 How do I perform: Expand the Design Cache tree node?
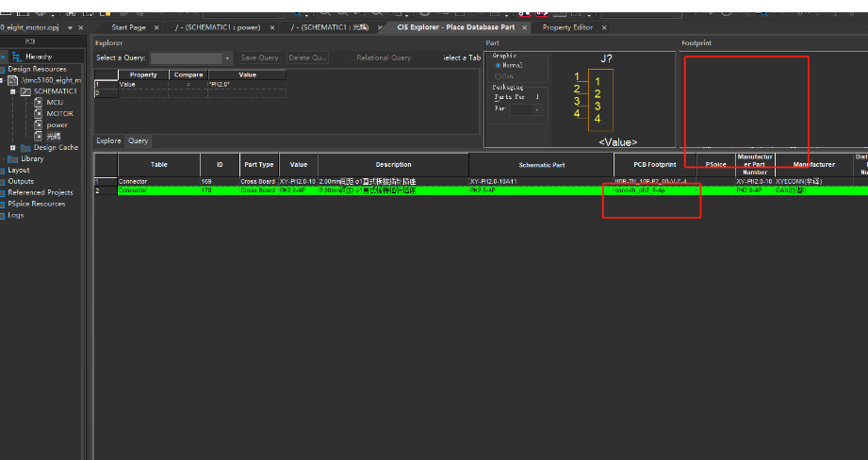[13, 148]
